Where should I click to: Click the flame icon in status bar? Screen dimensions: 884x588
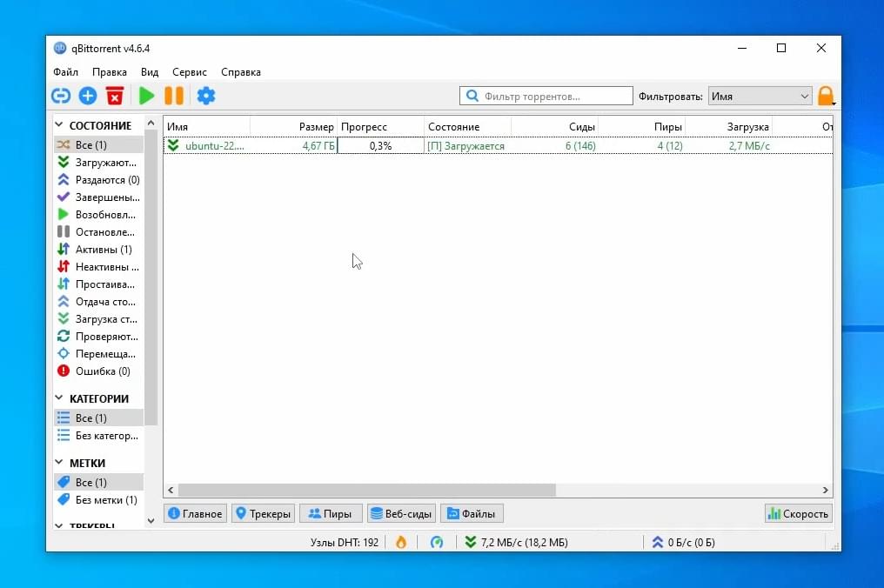tap(401, 543)
